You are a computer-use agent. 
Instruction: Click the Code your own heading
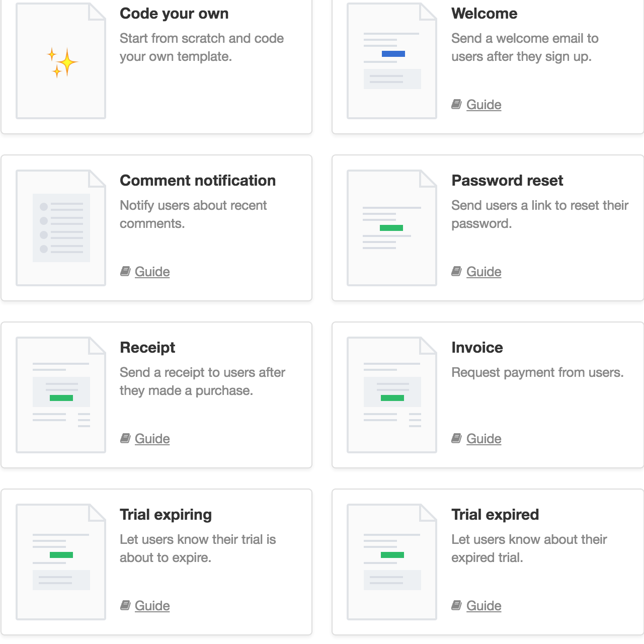coord(174,14)
